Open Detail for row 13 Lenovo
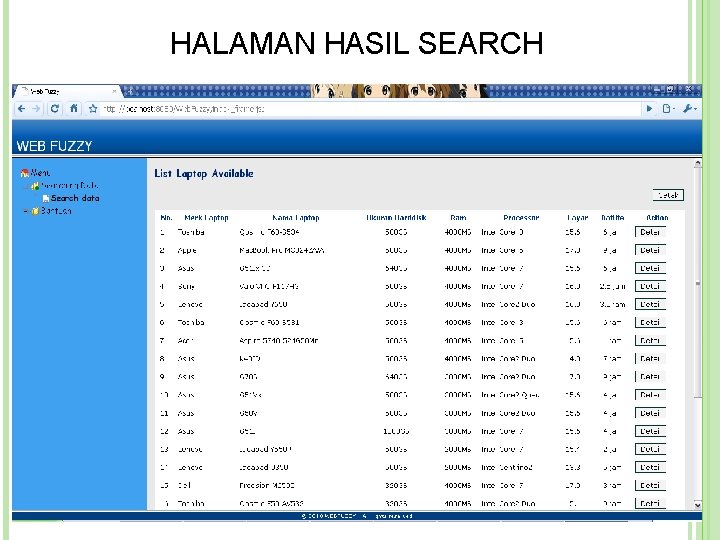The image size is (720, 540). pyautogui.click(x=650, y=449)
